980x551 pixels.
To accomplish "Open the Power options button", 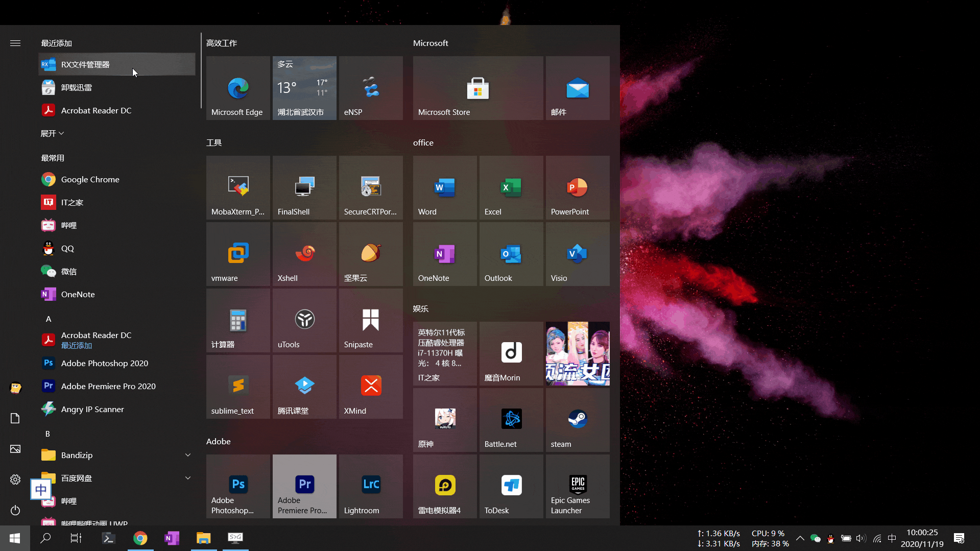I will 15,510.
